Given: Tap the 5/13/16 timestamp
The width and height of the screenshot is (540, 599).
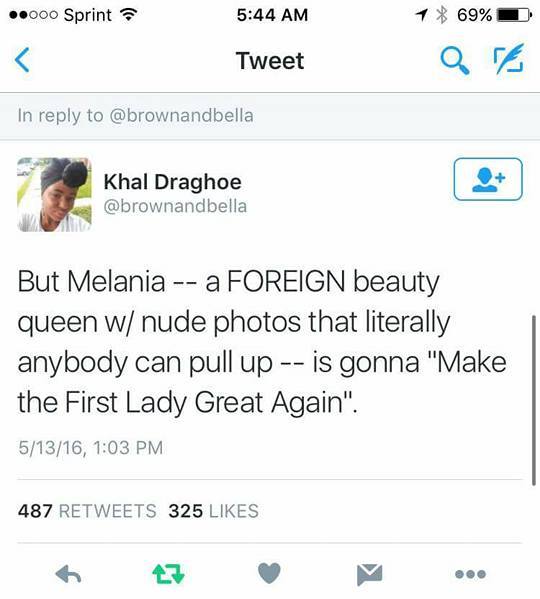Looking at the screenshot, I should tap(91, 448).
